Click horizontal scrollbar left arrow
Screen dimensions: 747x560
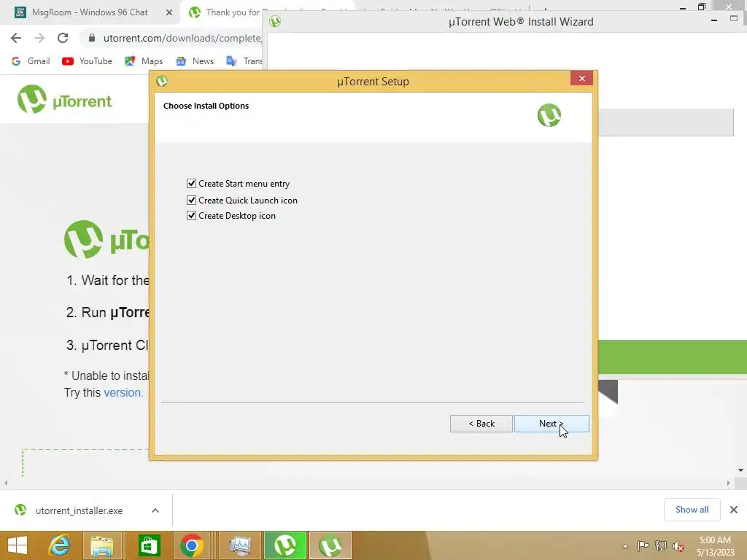point(6,483)
